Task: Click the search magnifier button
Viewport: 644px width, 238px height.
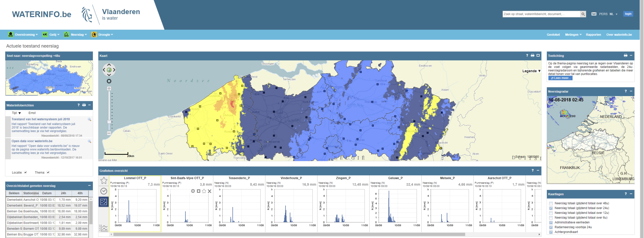Action: pyautogui.click(x=583, y=14)
